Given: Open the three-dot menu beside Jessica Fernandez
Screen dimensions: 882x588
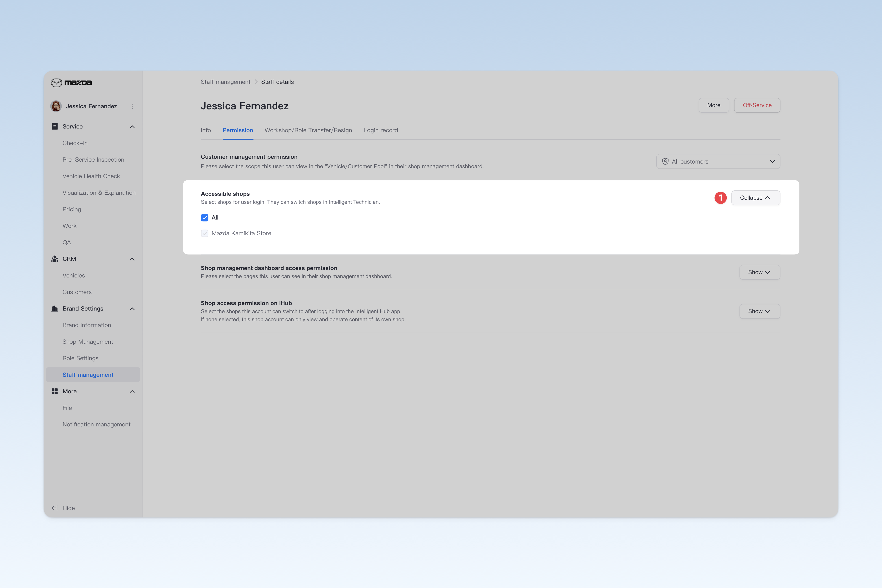Looking at the screenshot, I should (132, 106).
